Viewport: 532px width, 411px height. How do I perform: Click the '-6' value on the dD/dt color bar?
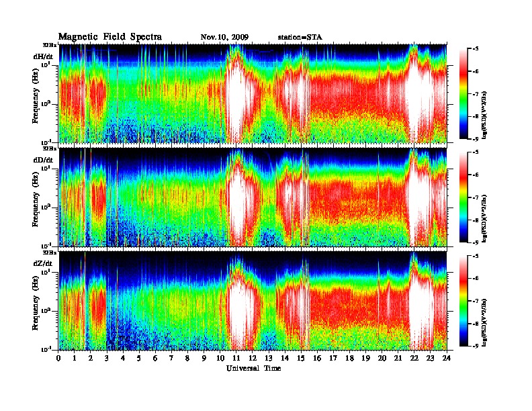476,175
